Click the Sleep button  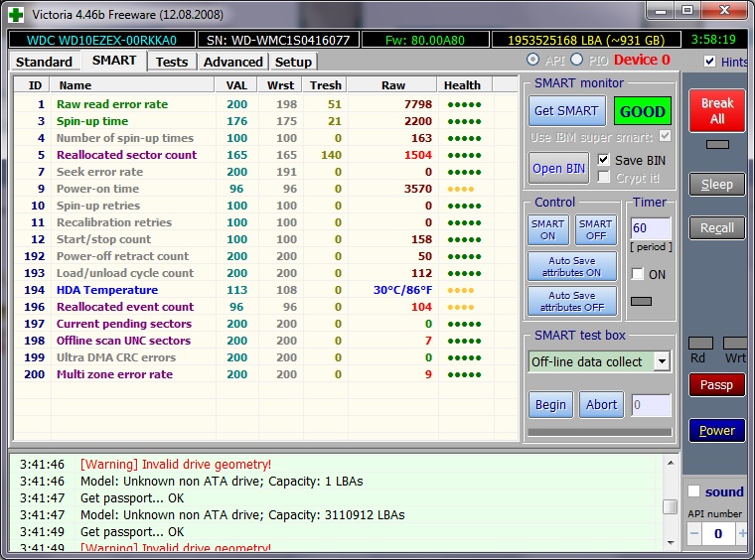tap(717, 185)
